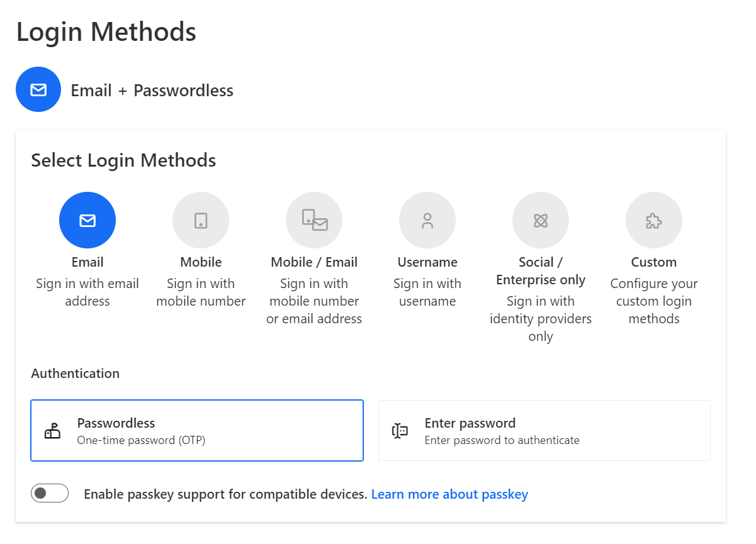Click the Email + Passwordless label
Viewport: 756px width, 544px height.
(x=152, y=90)
